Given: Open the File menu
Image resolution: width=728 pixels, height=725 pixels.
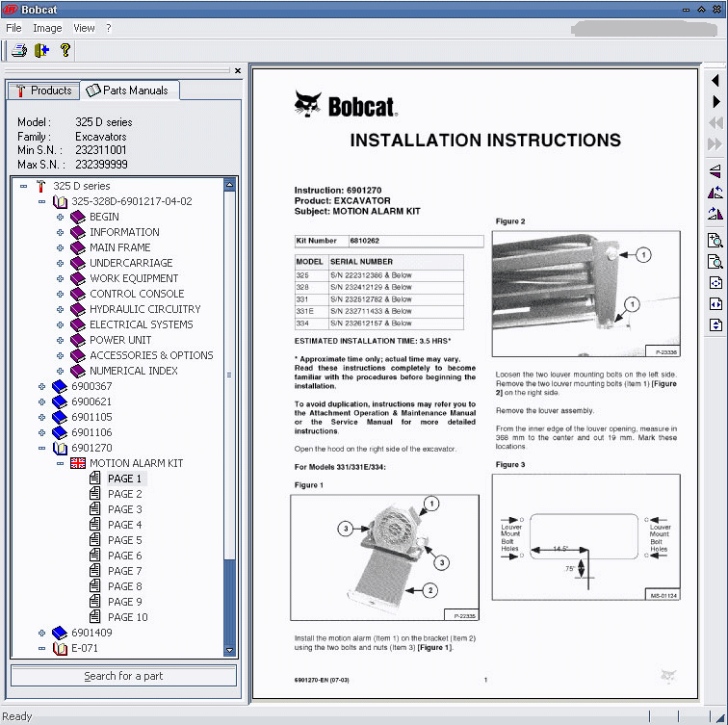Looking at the screenshot, I should pyautogui.click(x=13, y=28).
